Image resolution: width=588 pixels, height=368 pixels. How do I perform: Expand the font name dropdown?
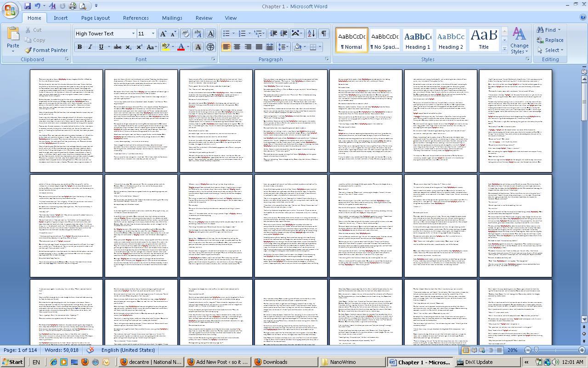coord(133,34)
